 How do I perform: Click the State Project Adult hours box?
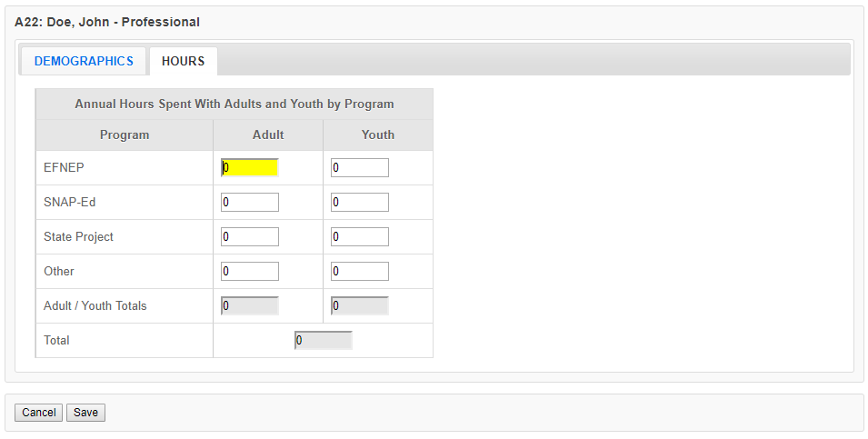pos(250,236)
